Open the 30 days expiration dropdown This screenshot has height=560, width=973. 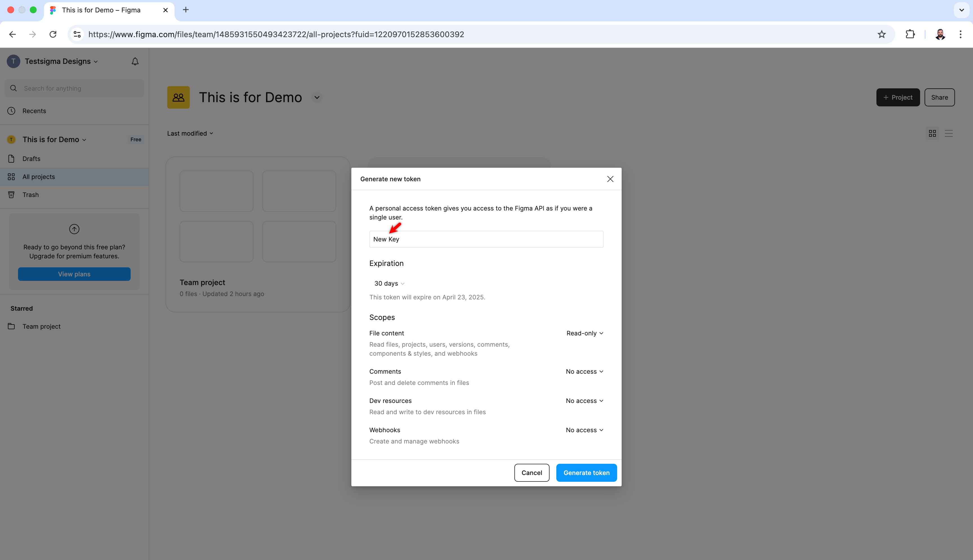(389, 283)
